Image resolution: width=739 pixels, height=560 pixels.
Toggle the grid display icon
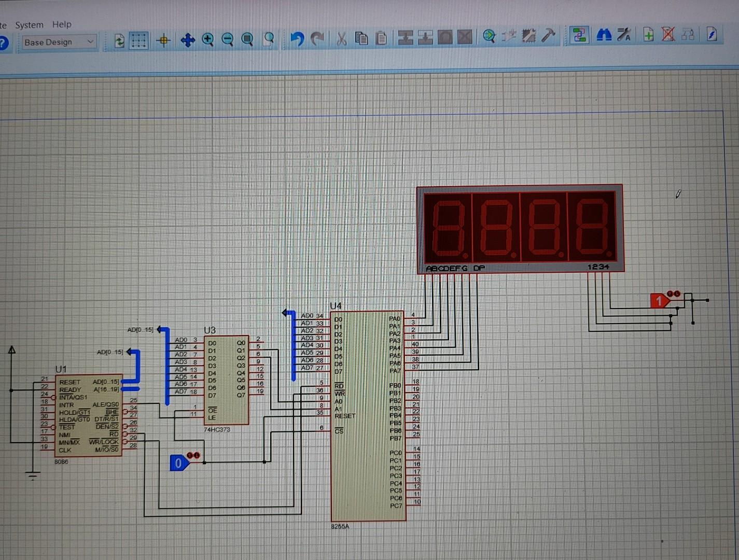point(139,40)
